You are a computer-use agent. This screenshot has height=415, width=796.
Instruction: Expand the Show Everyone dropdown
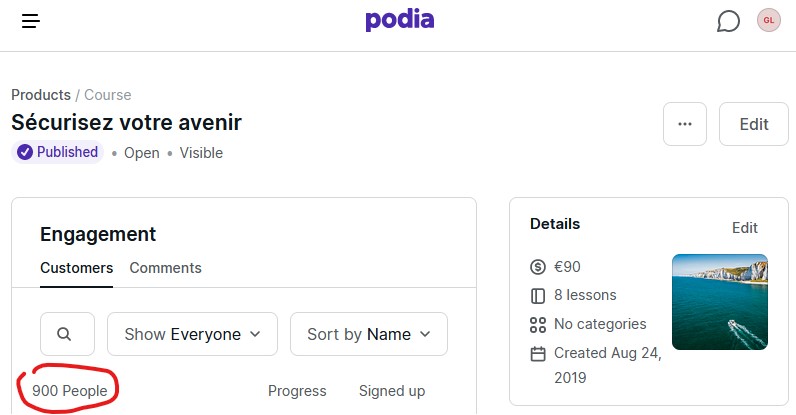[x=192, y=334]
